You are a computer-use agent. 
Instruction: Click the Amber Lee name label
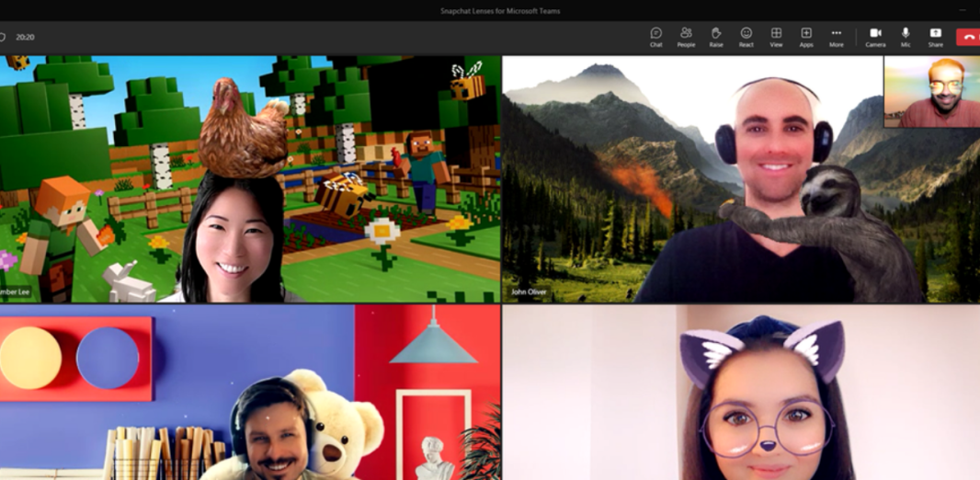coord(15,291)
